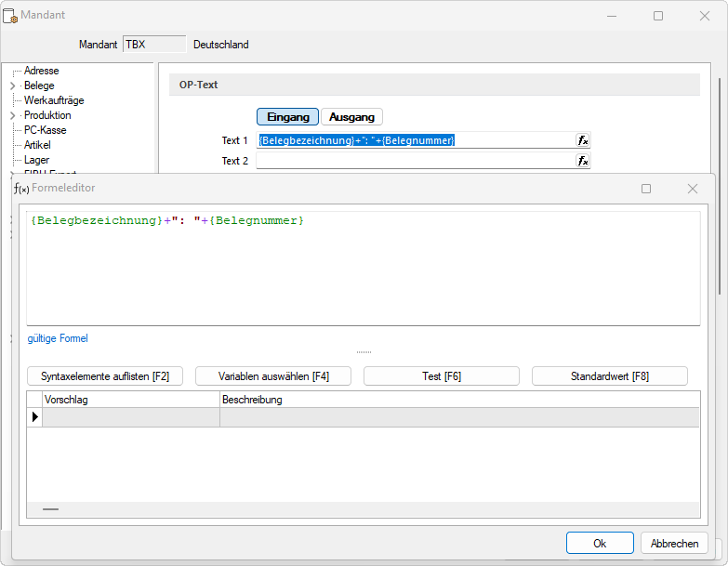Maximize the Formeleditor dialog
728x566 pixels.
pyautogui.click(x=646, y=189)
